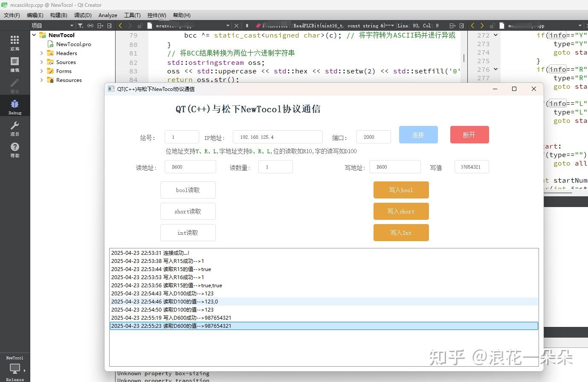This screenshot has height=382, width=588.
Task: Click the filter icon above the project tree
Action: pos(80,25)
